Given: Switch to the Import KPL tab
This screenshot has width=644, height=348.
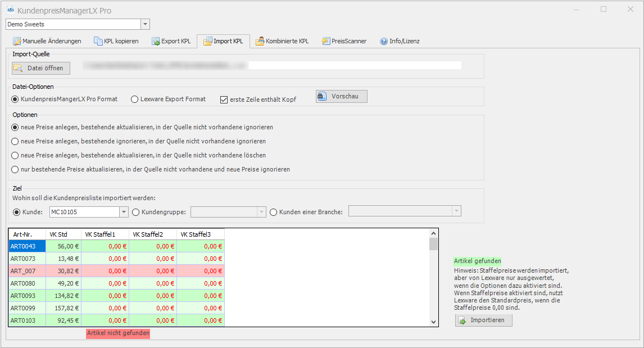Looking at the screenshot, I should pos(223,41).
